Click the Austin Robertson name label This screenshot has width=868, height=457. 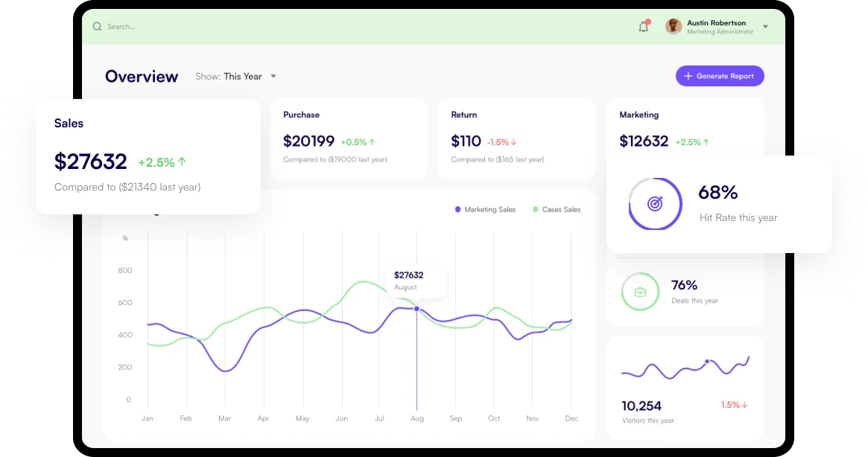click(716, 23)
